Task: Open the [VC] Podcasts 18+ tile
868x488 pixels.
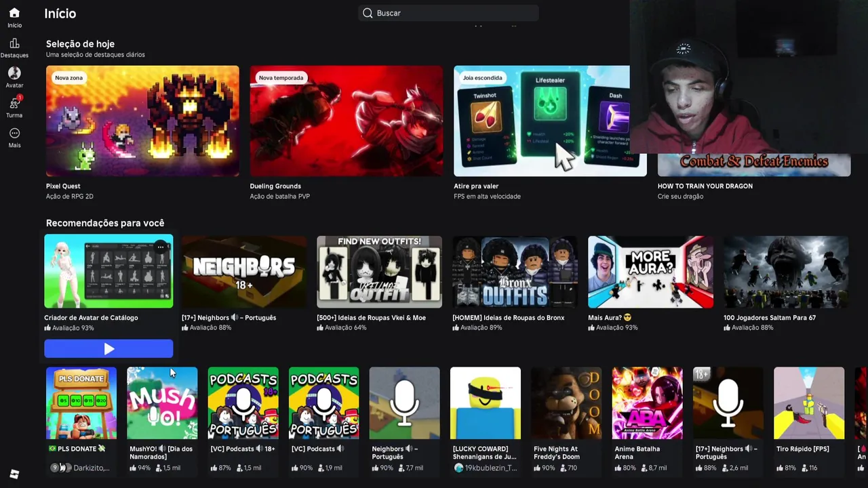Action: pos(243,403)
